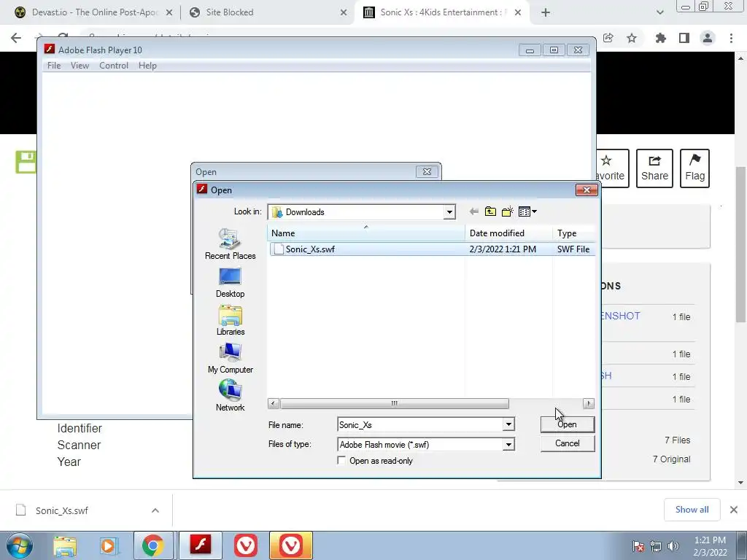Launch Windows Media Player from taskbar
Screen dimensions: 747x560
[108, 545]
